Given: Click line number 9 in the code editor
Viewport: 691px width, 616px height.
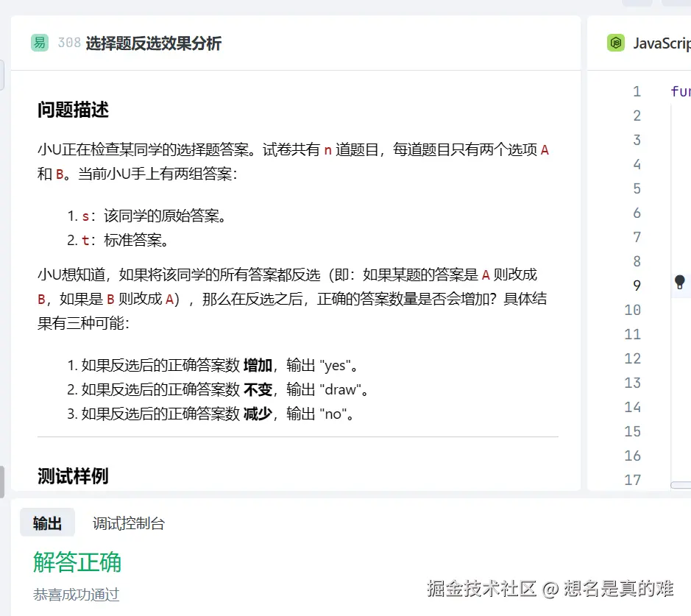Looking at the screenshot, I should point(637,286).
